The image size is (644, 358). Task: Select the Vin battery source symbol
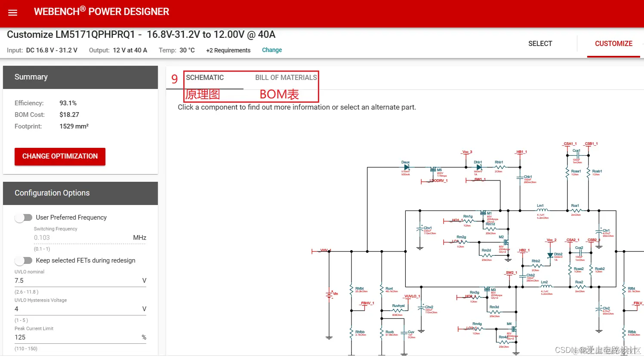pyautogui.click(x=329, y=294)
